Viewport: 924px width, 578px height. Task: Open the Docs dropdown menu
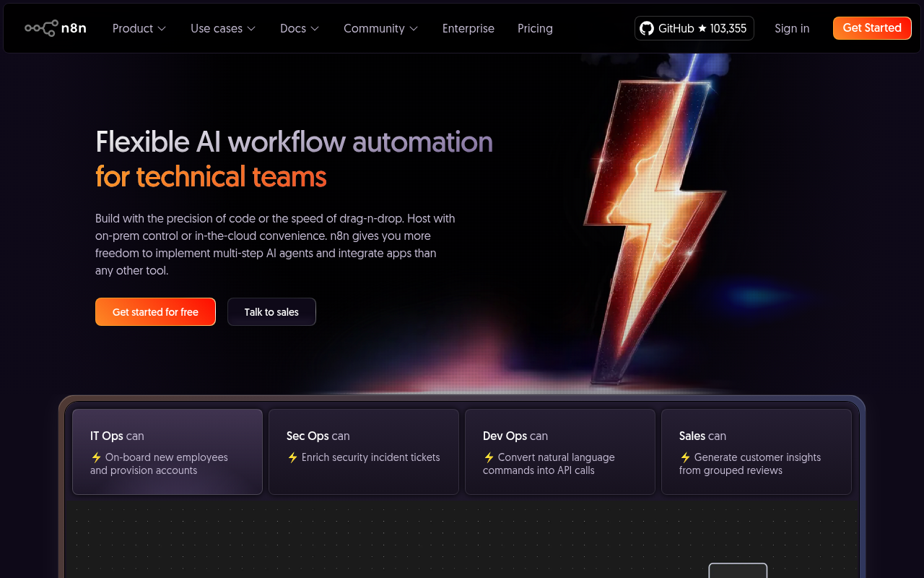pos(299,28)
